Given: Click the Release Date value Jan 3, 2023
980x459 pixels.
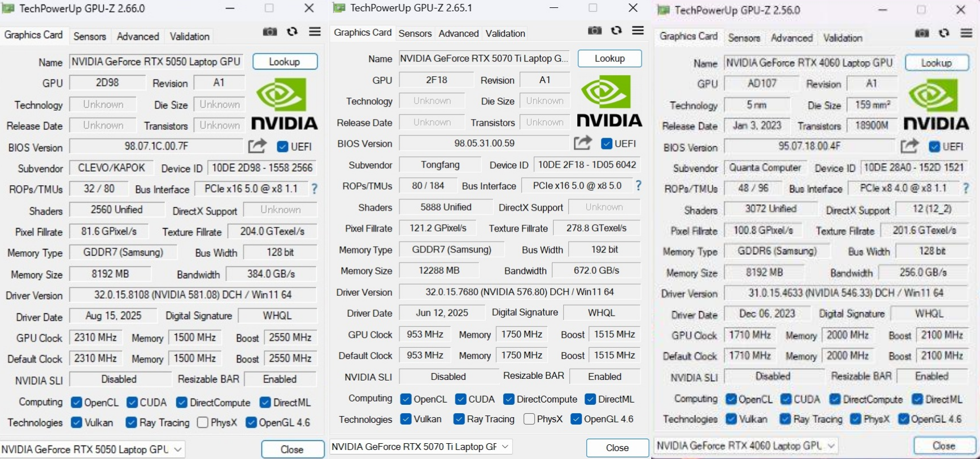Looking at the screenshot, I should (757, 125).
